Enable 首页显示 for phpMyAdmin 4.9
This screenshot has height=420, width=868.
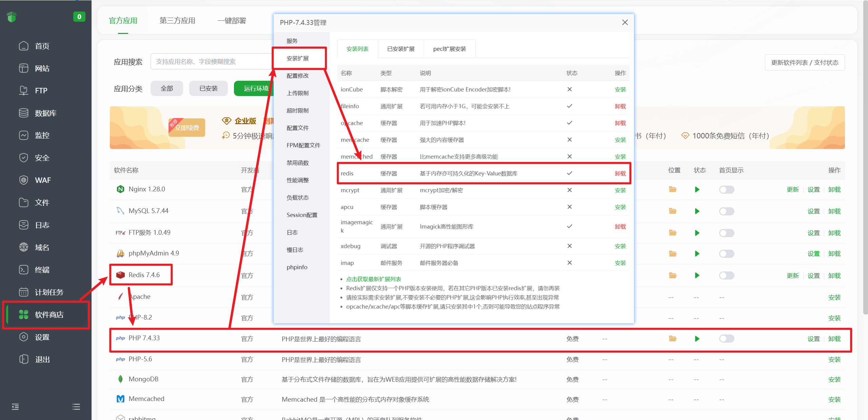click(726, 253)
